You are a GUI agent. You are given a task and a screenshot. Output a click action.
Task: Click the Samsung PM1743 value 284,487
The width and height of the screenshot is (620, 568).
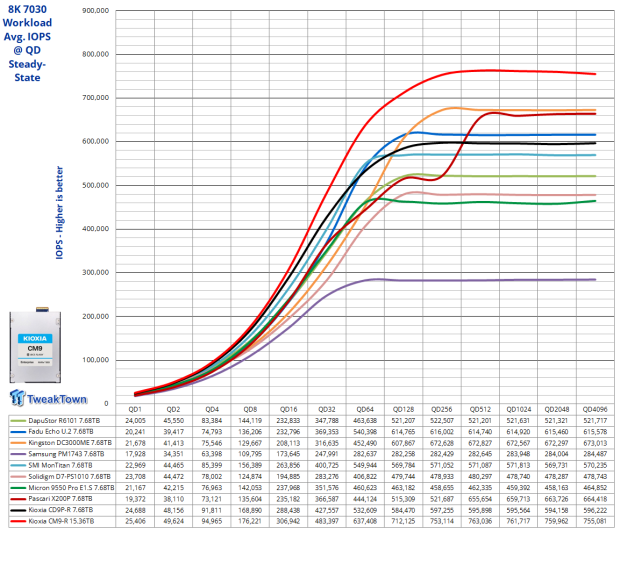[595, 454]
